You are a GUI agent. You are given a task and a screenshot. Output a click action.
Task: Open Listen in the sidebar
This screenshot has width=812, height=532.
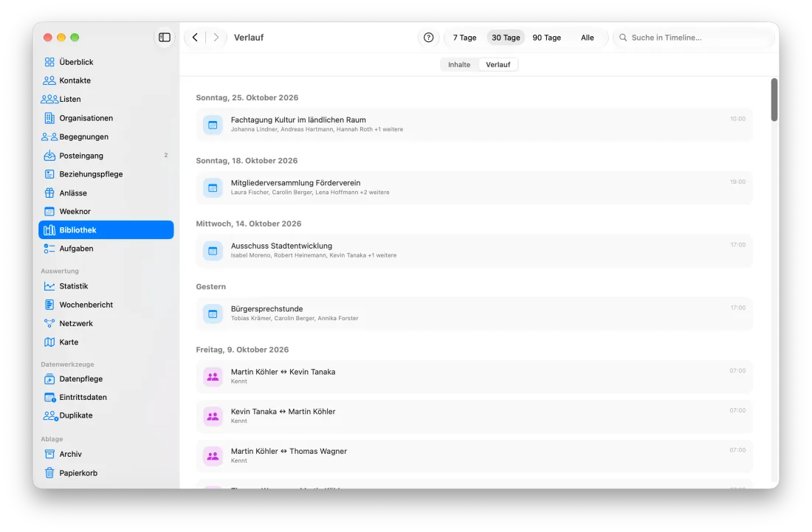tap(106, 100)
